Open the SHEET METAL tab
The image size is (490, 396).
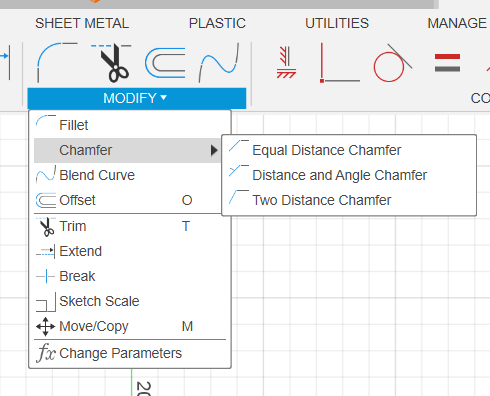(82, 23)
